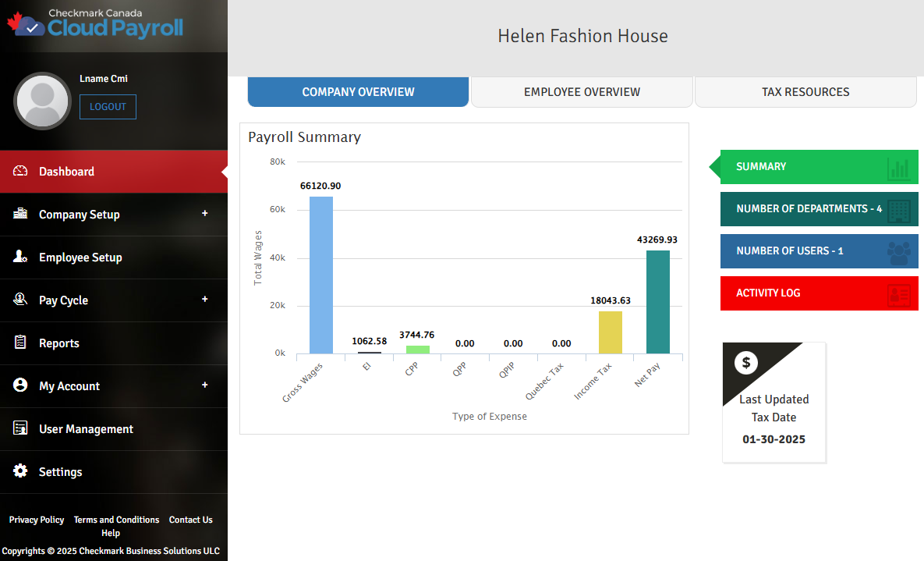Expand the Pay Cycle submenu plus sign
Image resolution: width=924 pixels, height=561 pixels.
tap(205, 300)
